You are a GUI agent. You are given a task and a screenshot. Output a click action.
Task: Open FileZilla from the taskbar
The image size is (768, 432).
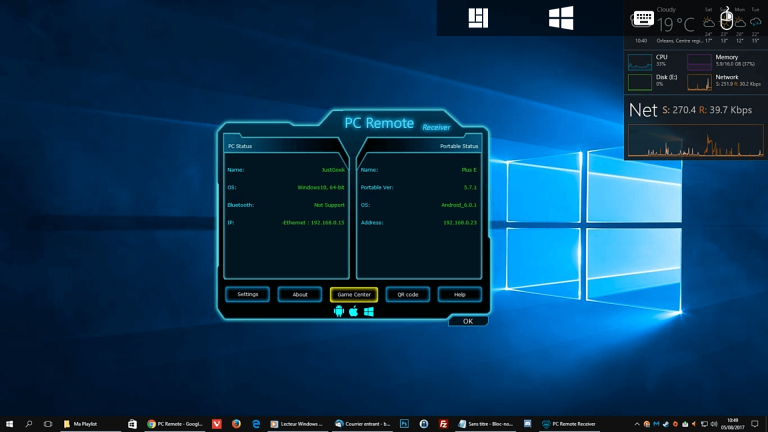coord(443,424)
